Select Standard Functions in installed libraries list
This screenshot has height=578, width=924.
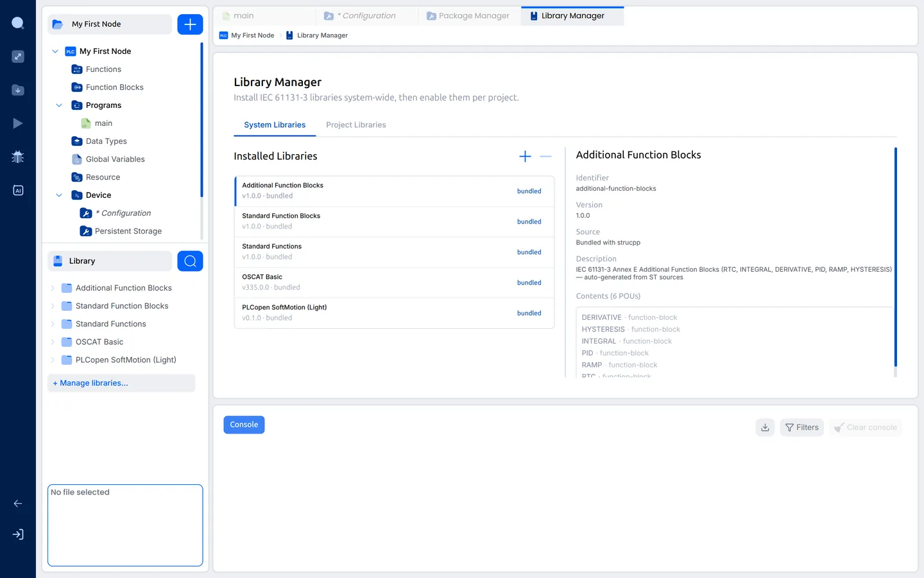click(x=395, y=252)
